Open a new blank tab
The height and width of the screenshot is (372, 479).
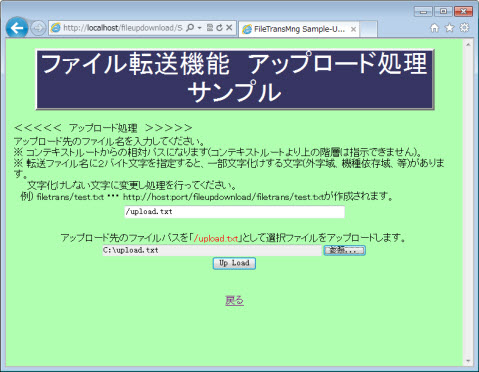tap(368, 29)
